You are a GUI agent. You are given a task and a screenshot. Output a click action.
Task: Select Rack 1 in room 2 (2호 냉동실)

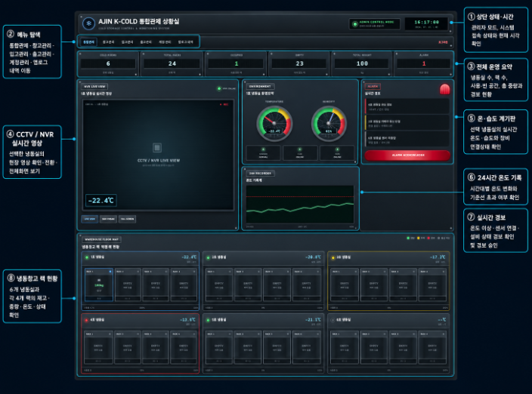[x=219, y=285]
